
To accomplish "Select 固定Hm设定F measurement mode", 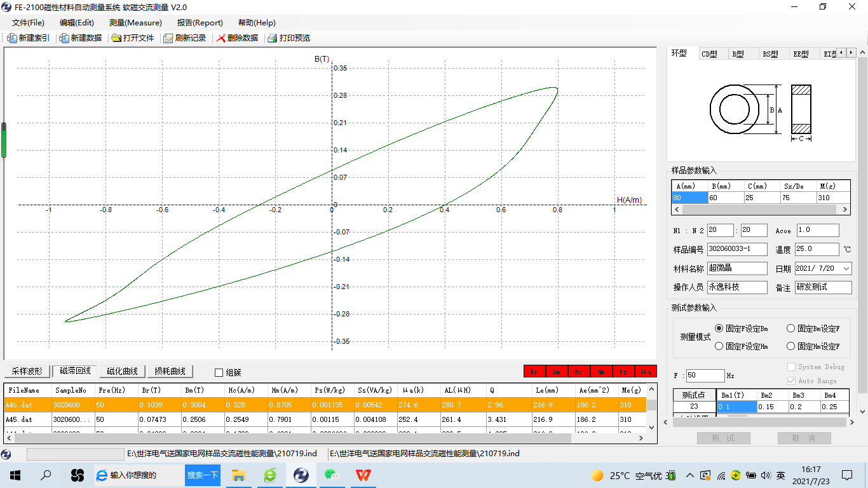I will [791, 346].
